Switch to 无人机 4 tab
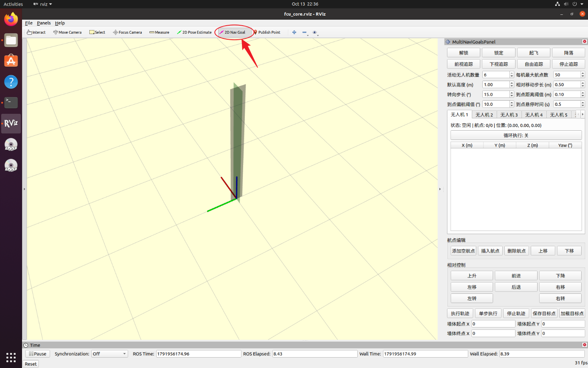Image resolution: width=588 pixels, height=368 pixels. (x=534, y=115)
